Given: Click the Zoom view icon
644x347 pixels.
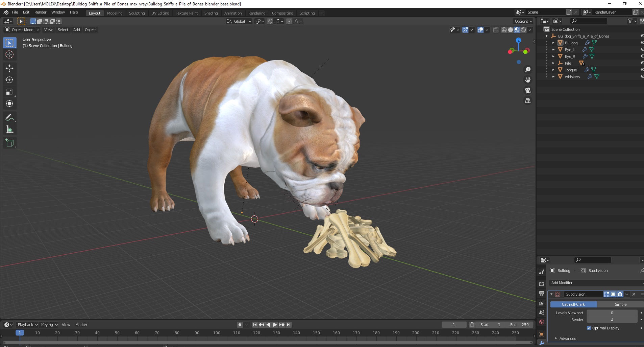Looking at the screenshot, I should click(527, 70).
